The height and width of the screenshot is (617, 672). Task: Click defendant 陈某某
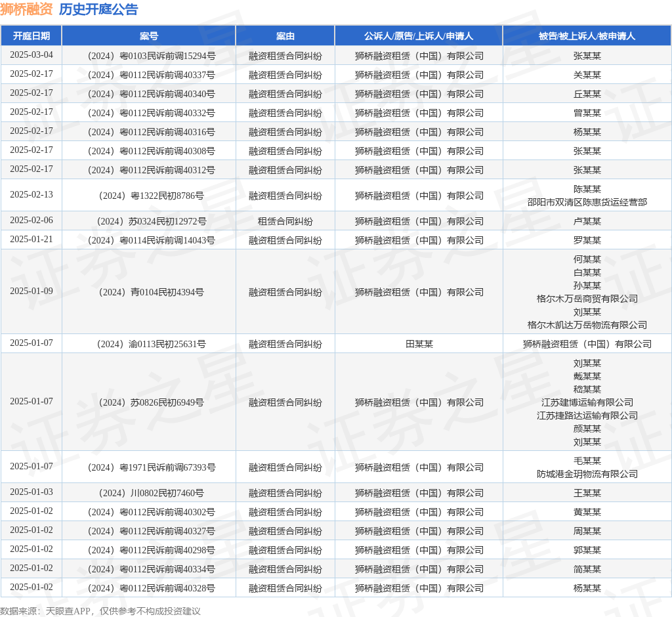point(587,189)
